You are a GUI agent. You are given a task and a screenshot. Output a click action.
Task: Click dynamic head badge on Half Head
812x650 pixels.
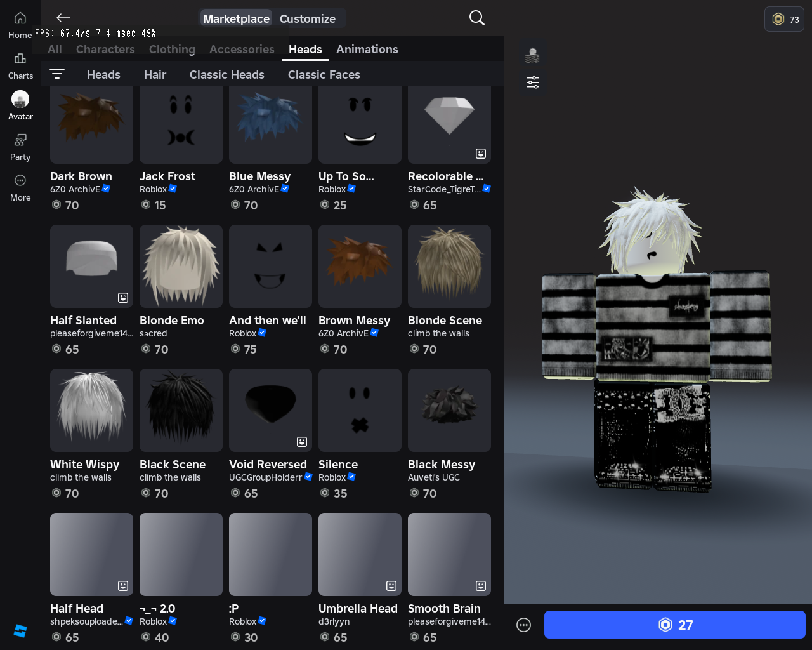click(123, 586)
